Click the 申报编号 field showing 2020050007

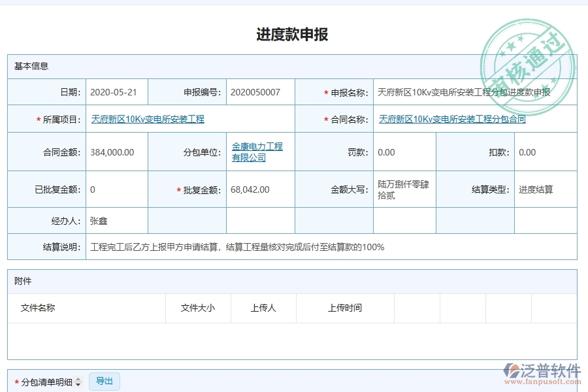pyautogui.click(x=259, y=92)
